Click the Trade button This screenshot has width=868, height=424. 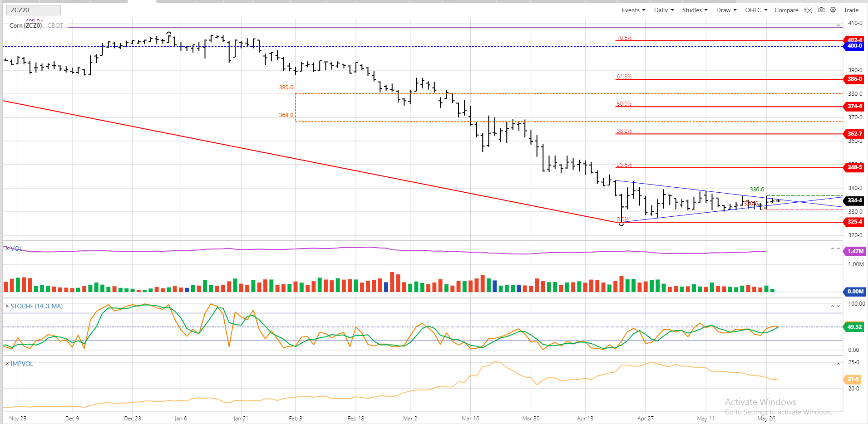click(x=851, y=10)
